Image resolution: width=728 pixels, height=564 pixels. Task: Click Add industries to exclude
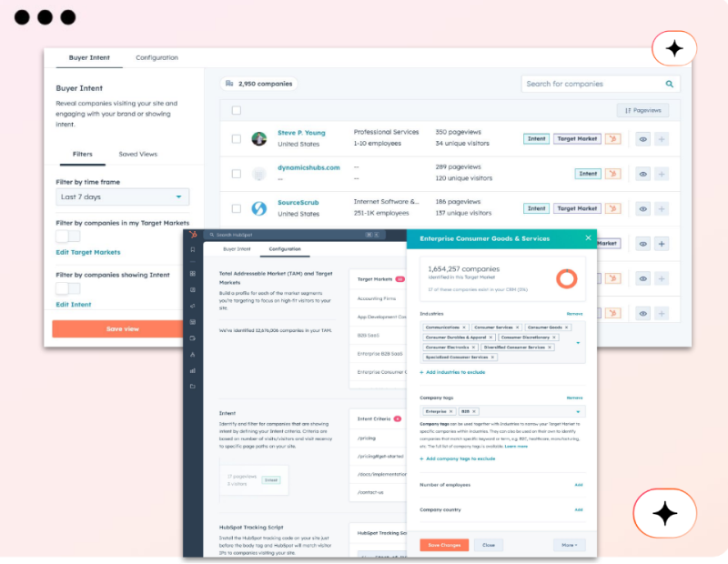click(452, 372)
